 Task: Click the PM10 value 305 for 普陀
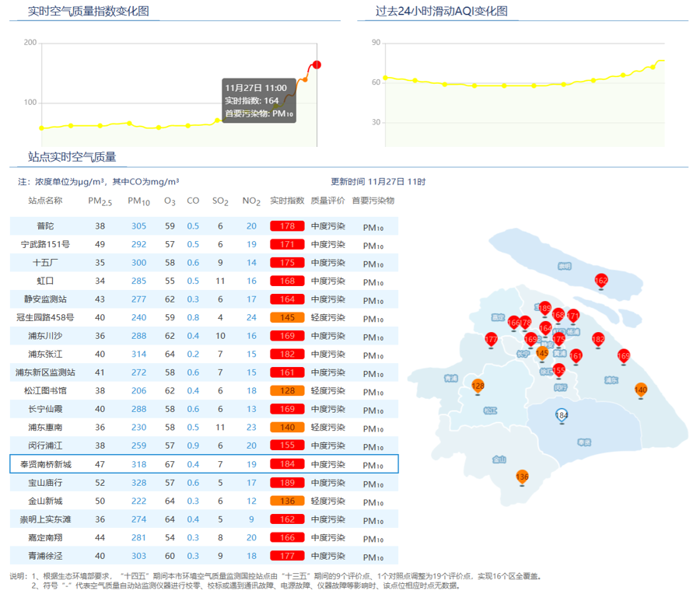pos(138,226)
